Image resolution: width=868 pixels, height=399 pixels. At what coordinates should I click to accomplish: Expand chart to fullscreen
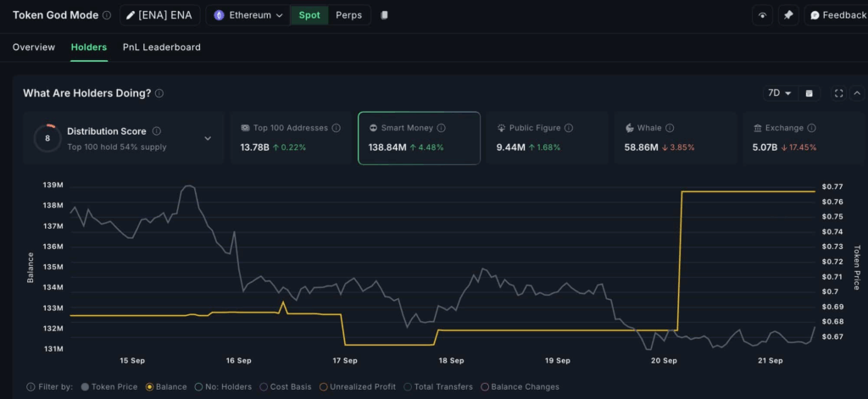[x=839, y=93]
